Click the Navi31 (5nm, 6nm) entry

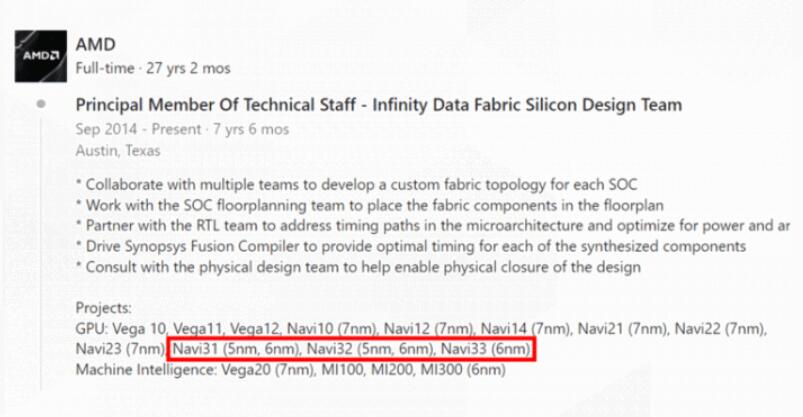235,349
